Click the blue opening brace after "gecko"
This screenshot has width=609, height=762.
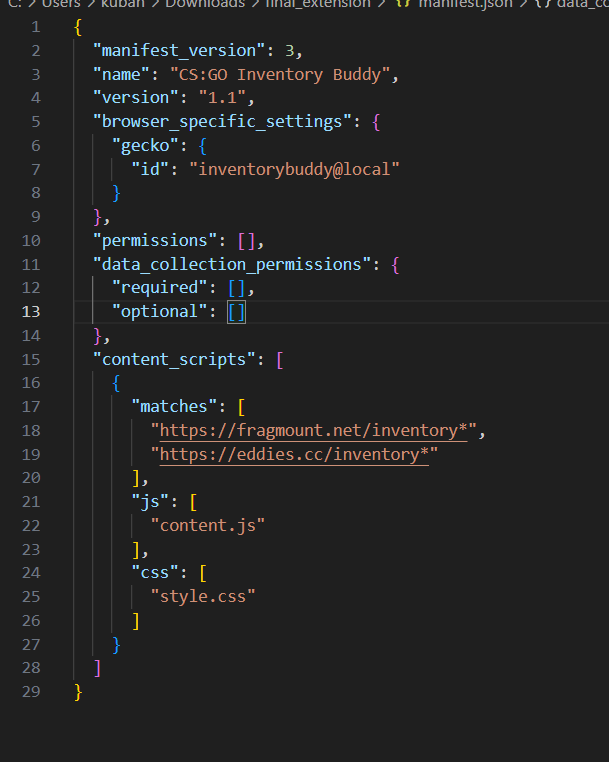tap(203, 146)
